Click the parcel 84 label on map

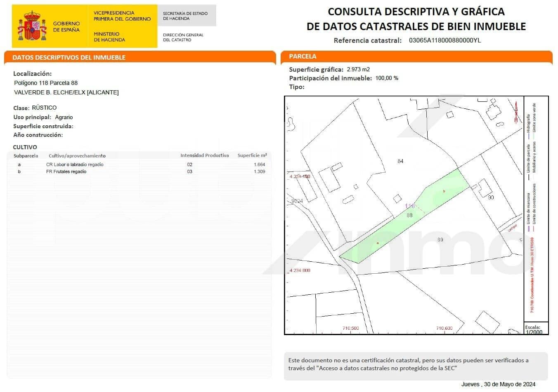click(x=400, y=161)
